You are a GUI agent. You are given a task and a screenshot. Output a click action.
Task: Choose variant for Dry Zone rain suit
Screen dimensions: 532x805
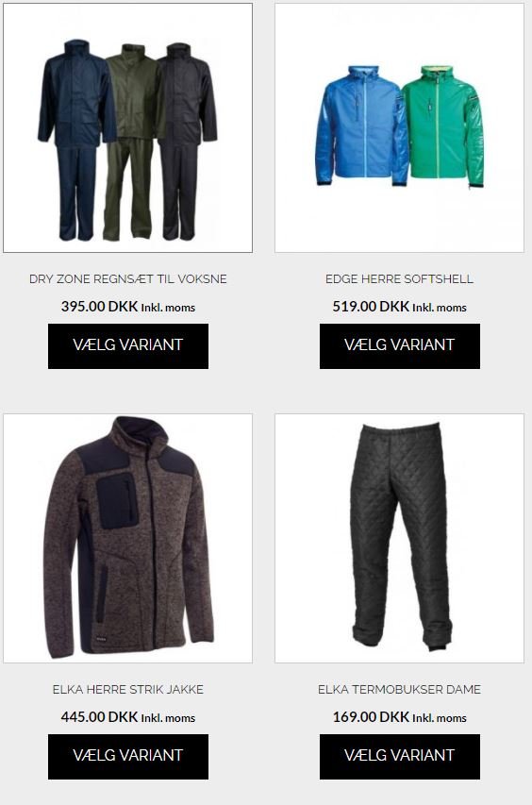click(x=127, y=346)
